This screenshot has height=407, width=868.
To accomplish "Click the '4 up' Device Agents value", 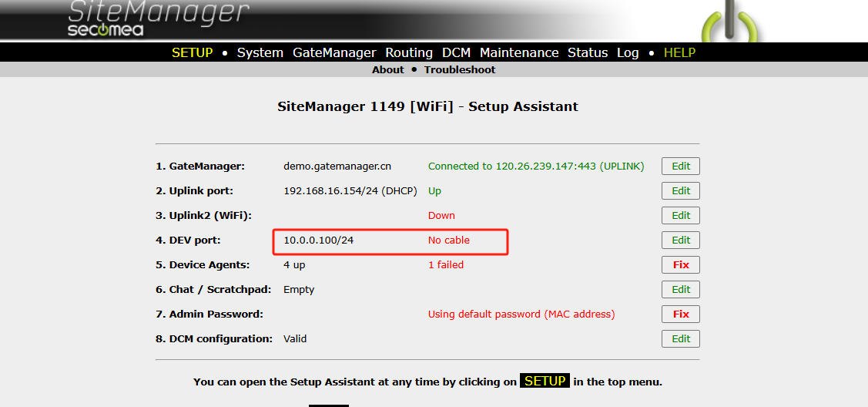I will [294, 264].
